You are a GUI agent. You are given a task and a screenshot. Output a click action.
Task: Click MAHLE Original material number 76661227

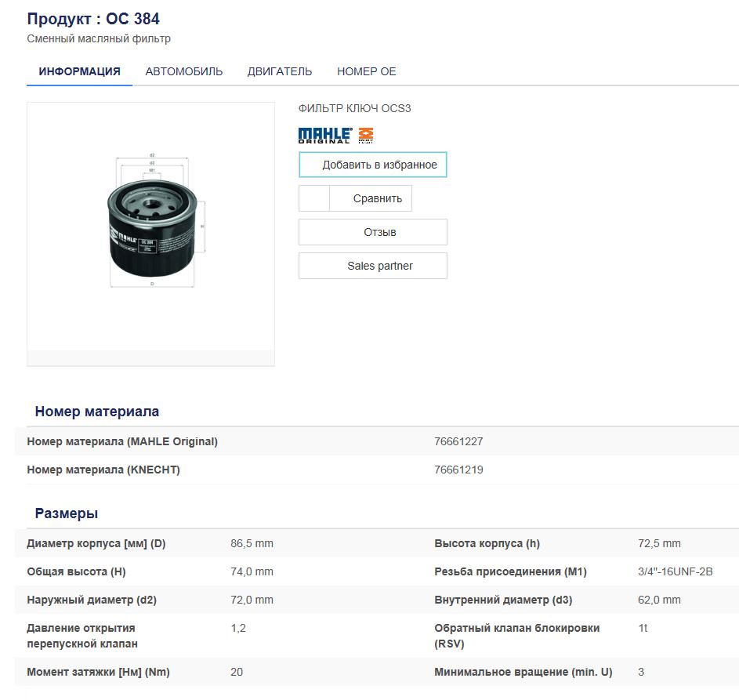[458, 441]
